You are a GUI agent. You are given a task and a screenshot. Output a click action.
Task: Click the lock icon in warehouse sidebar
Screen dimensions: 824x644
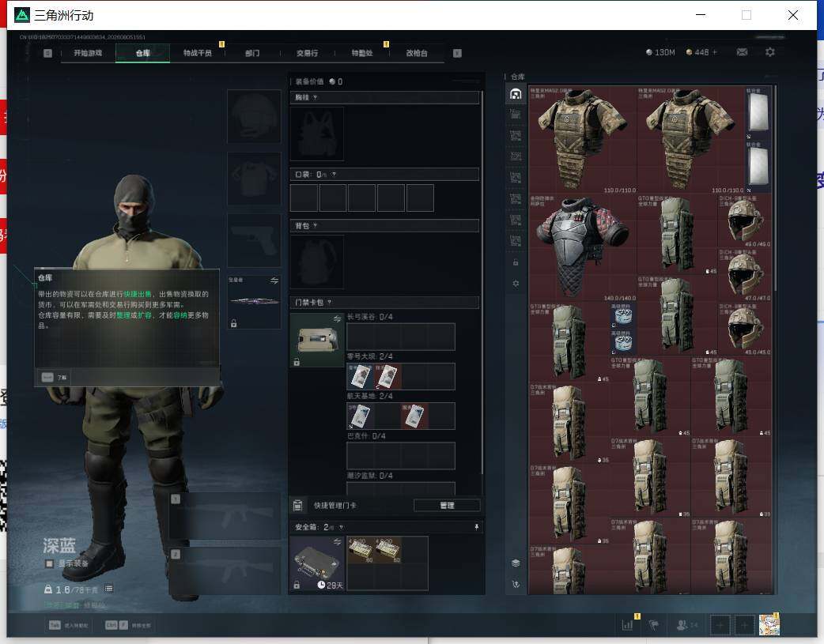click(516, 262)
